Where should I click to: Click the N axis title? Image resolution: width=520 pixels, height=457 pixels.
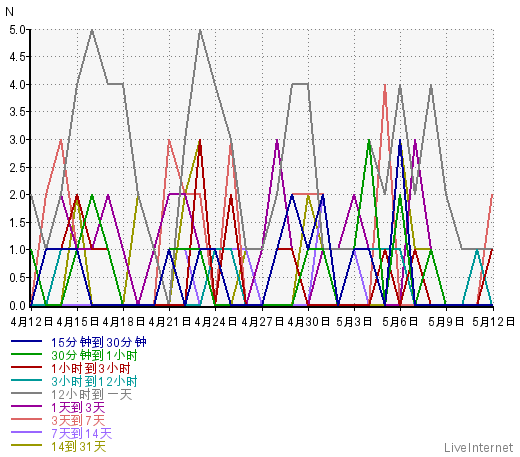[9, 12]
